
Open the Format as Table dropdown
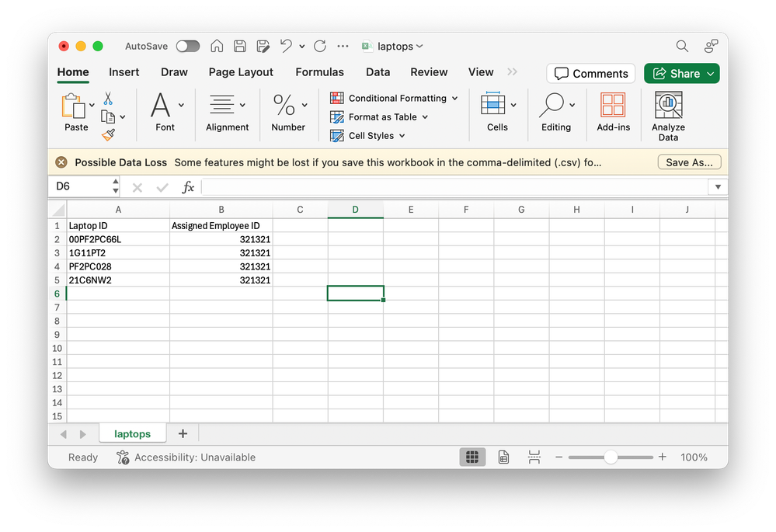coord(378,116)
